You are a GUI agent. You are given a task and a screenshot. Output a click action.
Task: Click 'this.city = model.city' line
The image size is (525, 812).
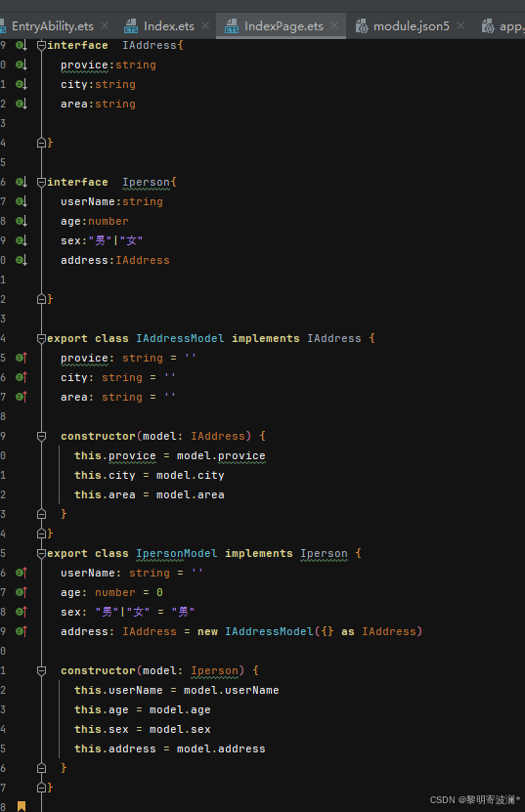click(x=150, y=476)
